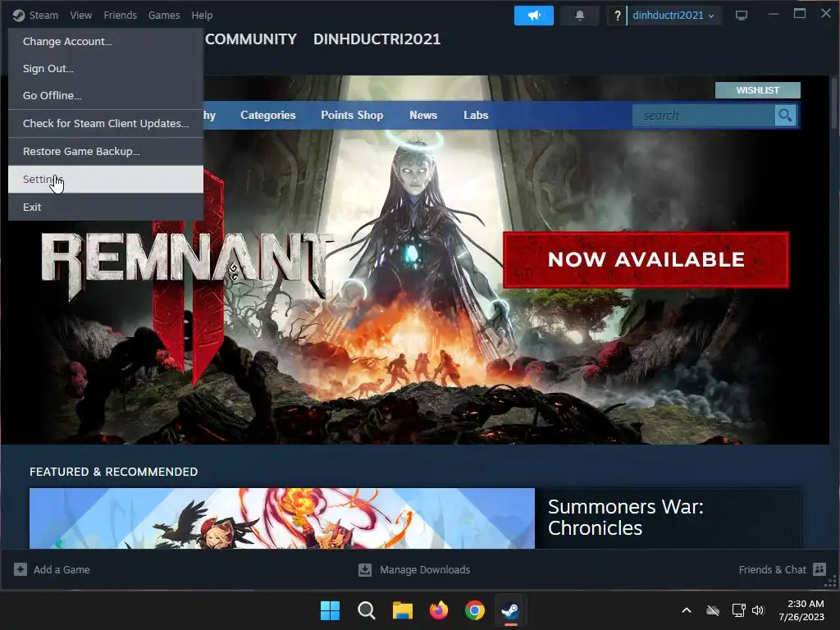Image resolution: width=840 pixels, height=630 pixels.
Task: Open Windows Start button on taskbar
Action: point(330,610)
